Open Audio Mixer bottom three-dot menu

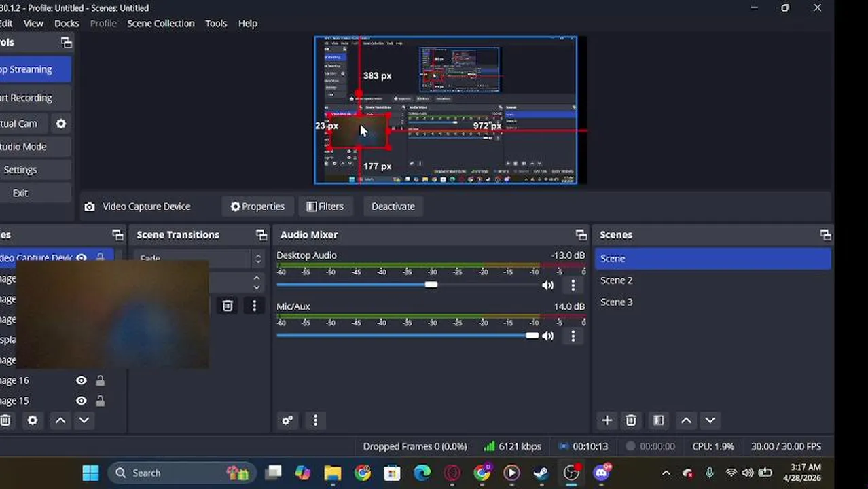coord(314,420)
